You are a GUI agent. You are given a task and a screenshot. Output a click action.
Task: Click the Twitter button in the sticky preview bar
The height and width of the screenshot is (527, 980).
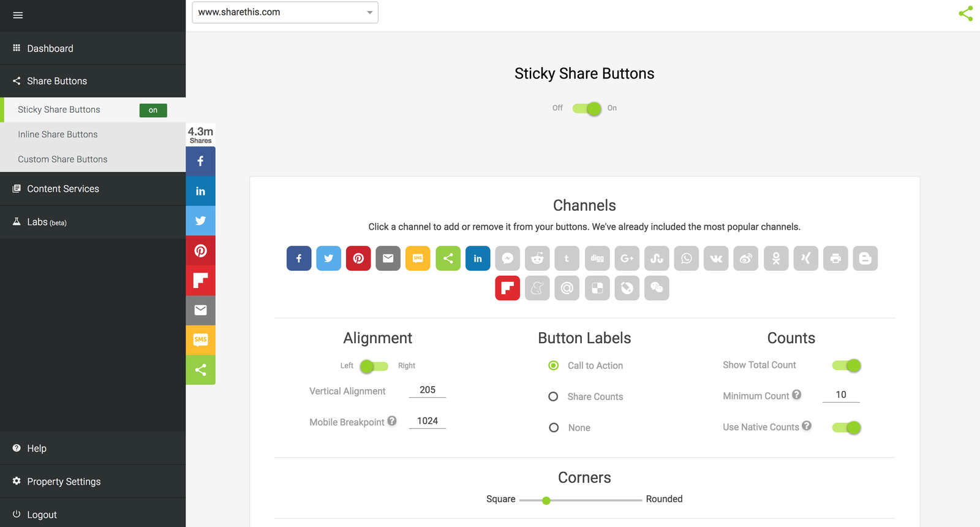[x=200, y=221]
